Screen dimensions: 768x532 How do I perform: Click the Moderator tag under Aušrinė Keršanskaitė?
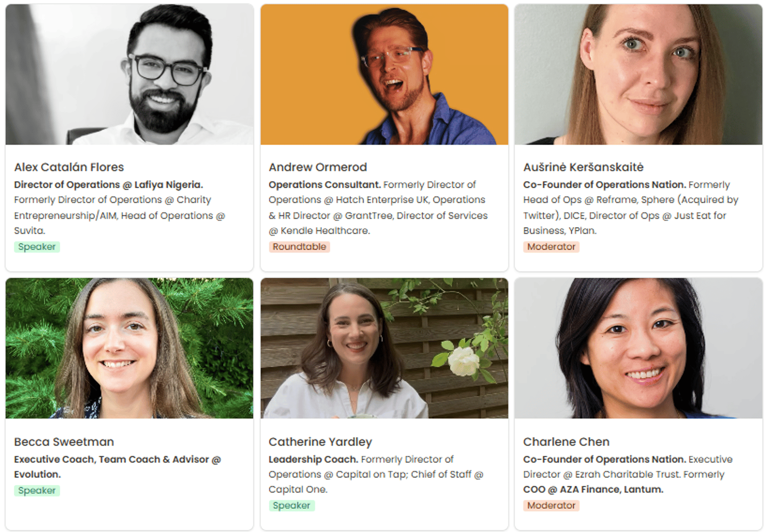click(551, 247)
